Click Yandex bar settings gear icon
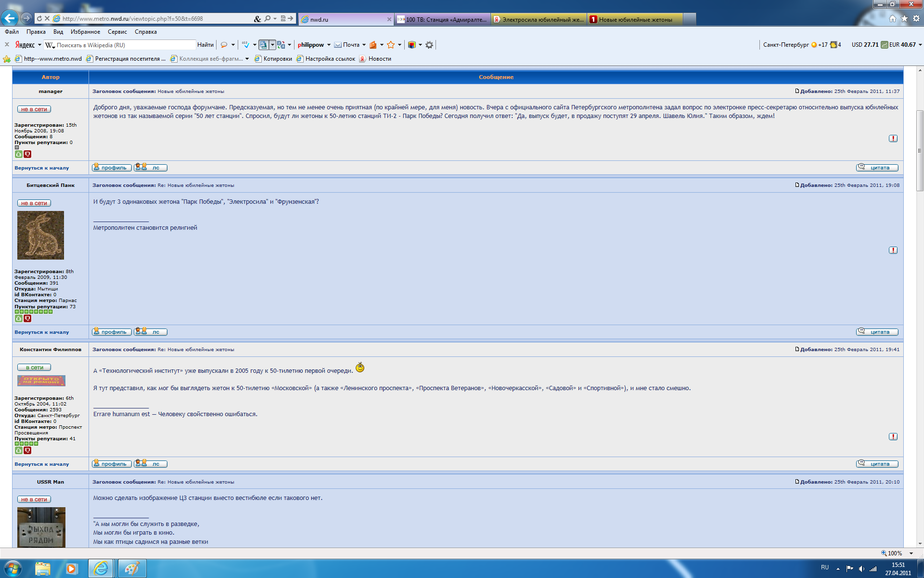This screenshot has height=578, width=924. pyautogui.click(x=429, y=45)
